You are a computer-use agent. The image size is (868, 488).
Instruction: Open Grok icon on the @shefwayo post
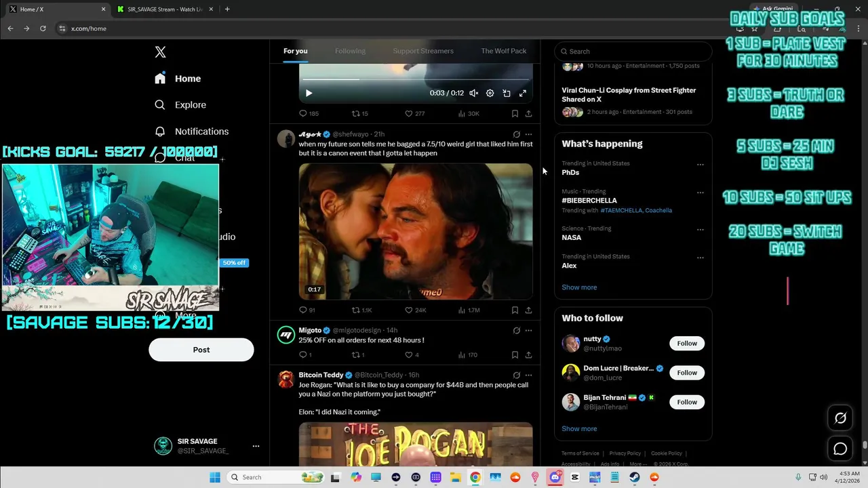(516, 134)
